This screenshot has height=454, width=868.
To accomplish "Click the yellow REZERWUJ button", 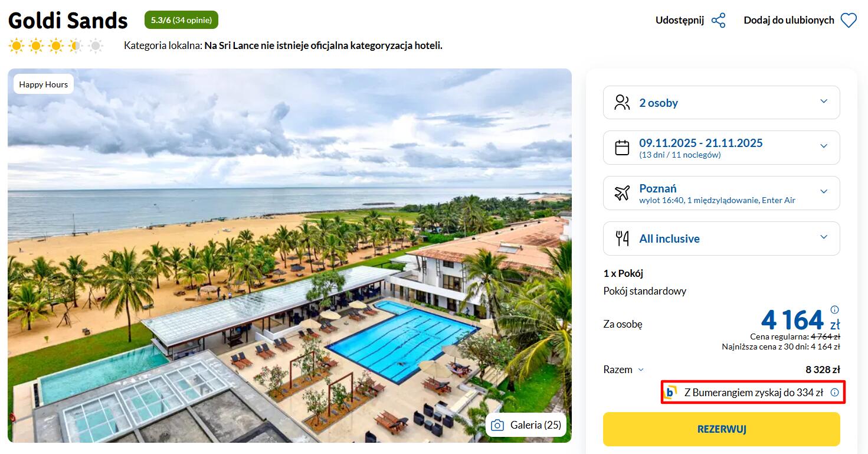I will [x=722, y=429].
